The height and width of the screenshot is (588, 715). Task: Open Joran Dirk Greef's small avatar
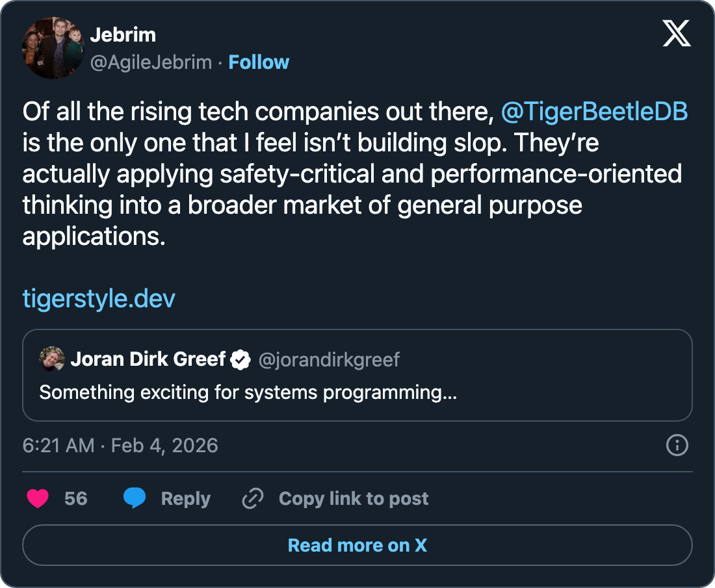pos(51,359)
